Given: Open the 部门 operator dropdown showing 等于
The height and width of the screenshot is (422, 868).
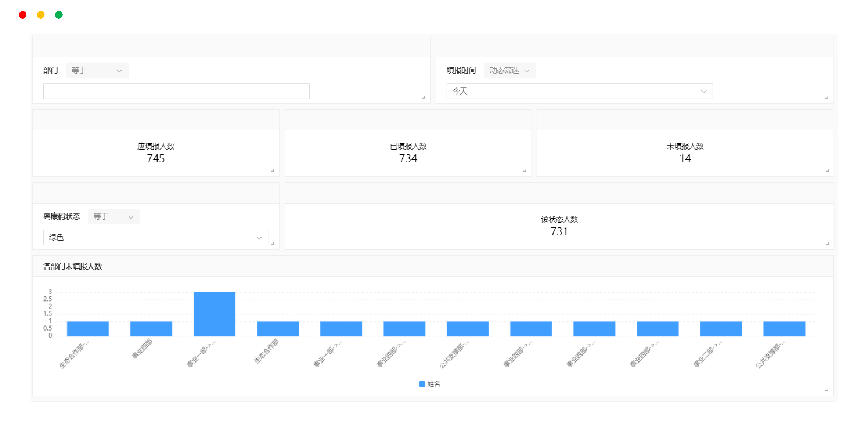Looking at the screenshot, I should [x=97, y=70].
